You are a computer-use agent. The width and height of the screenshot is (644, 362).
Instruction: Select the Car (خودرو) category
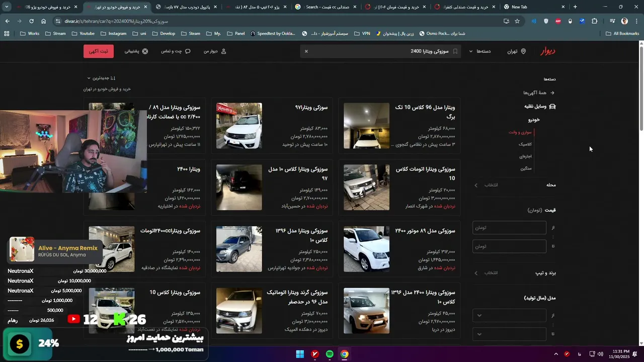point(534,120)
